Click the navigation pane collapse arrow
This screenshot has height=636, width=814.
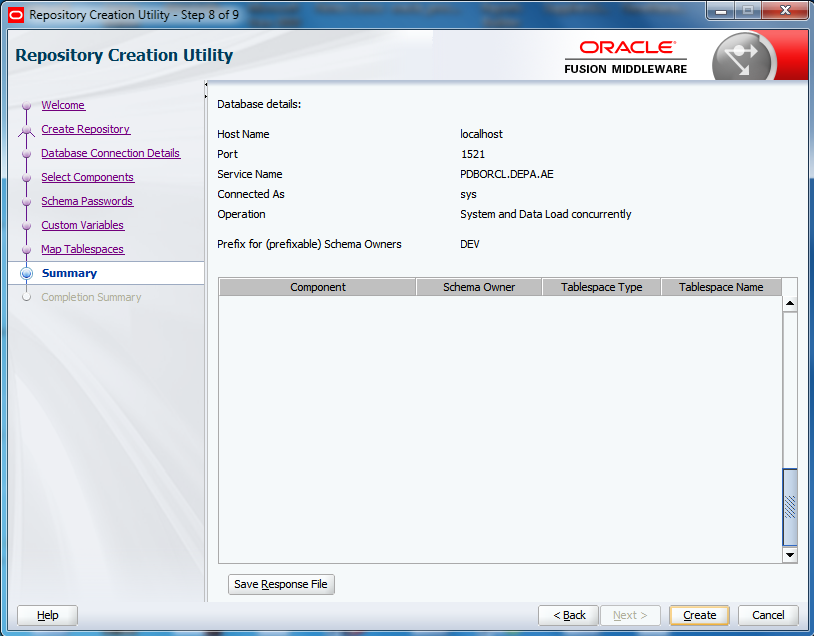(x=206, y=84)
